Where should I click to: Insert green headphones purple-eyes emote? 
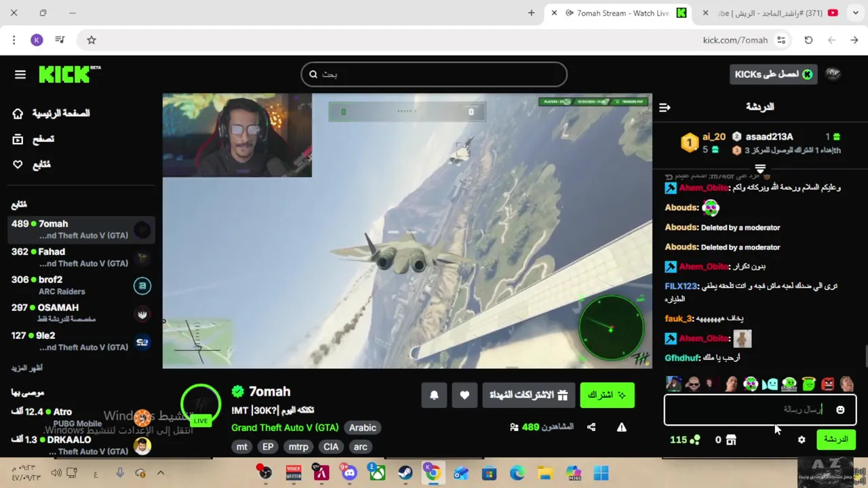coord(751,384)
